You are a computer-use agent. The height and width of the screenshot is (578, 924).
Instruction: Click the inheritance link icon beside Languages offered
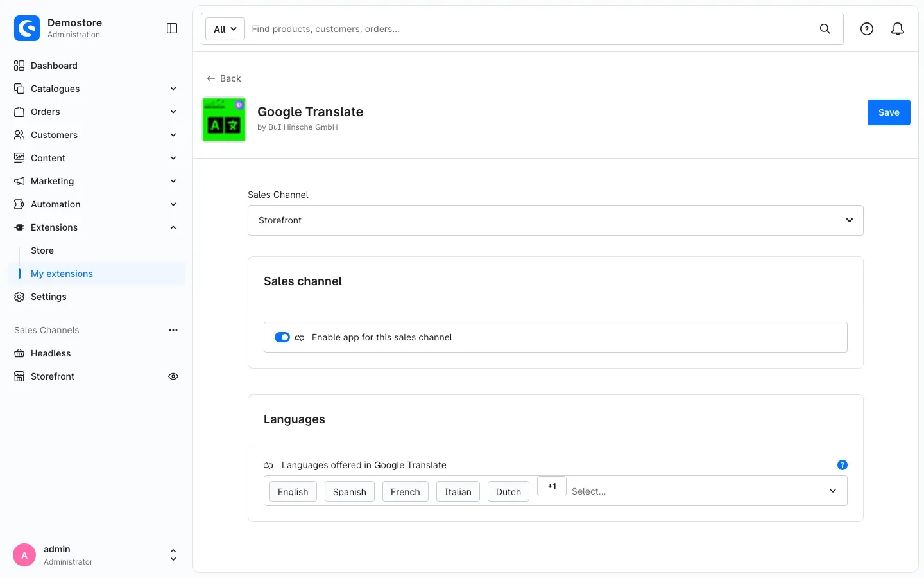click(x=268, y=466)
